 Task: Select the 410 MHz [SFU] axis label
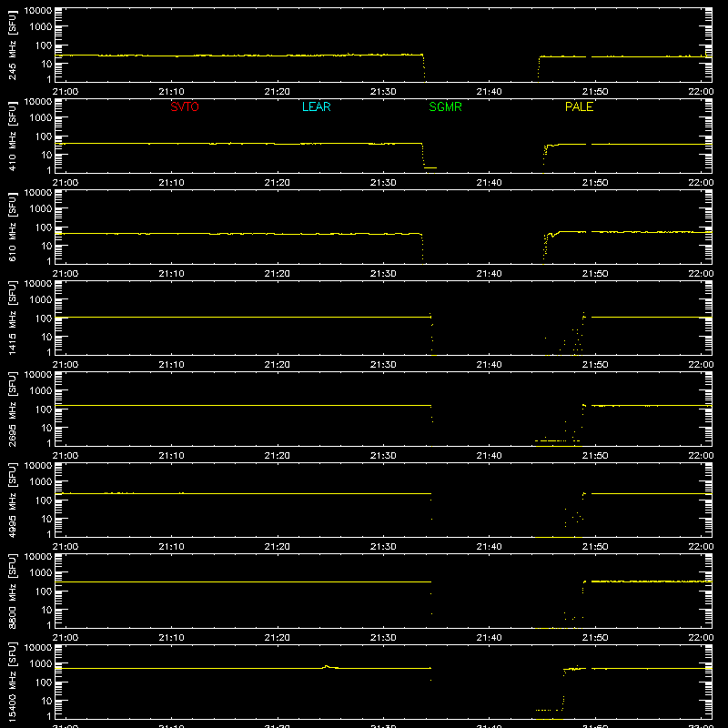(x=13, y=136)
